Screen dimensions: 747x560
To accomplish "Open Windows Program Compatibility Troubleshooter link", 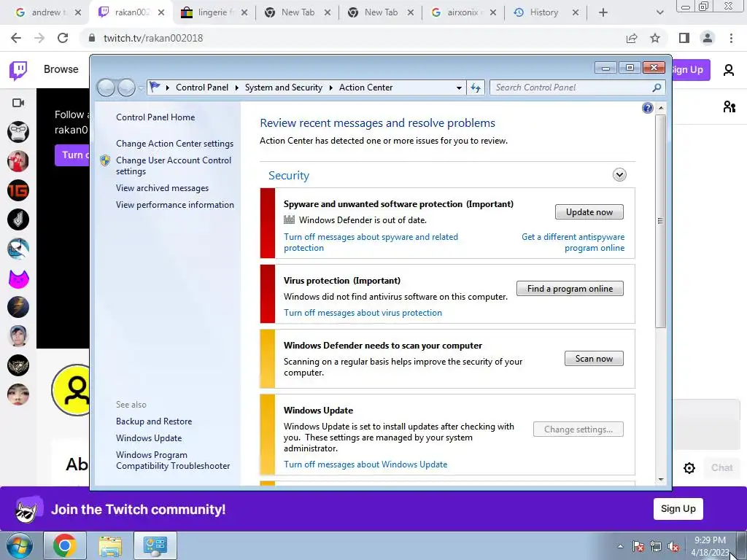I will coord(173,461).
